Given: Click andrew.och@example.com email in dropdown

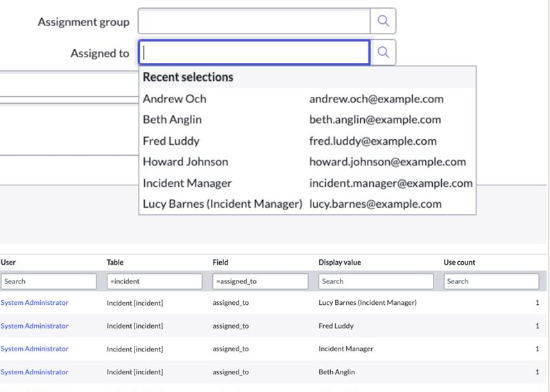Looking at the screenshot, I should pyautogui.click(x=376, y=99).
